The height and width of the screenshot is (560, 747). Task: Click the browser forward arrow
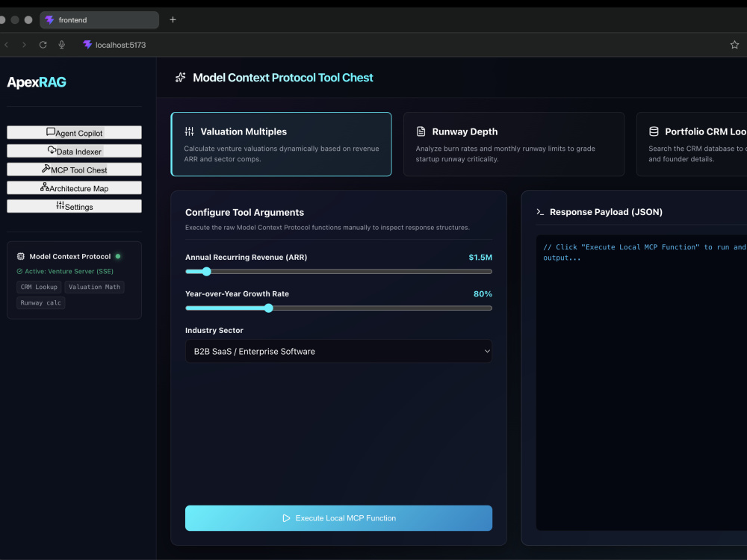click(x=24, y=45)
